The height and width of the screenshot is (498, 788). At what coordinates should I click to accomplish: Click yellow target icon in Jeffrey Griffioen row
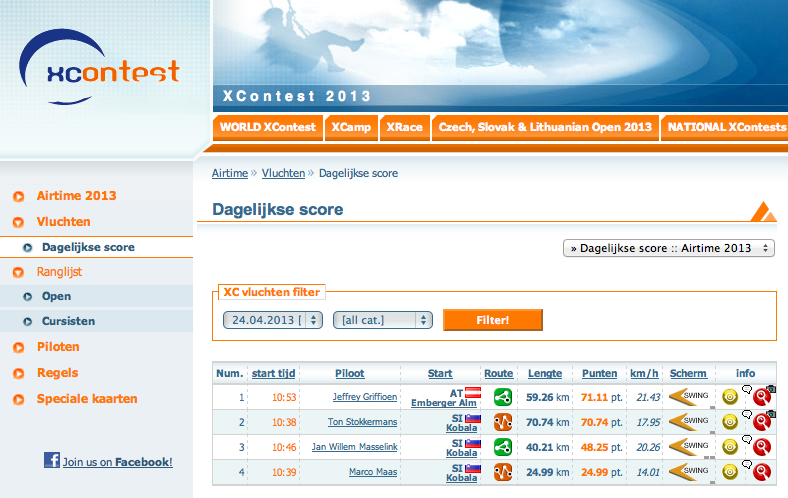point(730,397)
